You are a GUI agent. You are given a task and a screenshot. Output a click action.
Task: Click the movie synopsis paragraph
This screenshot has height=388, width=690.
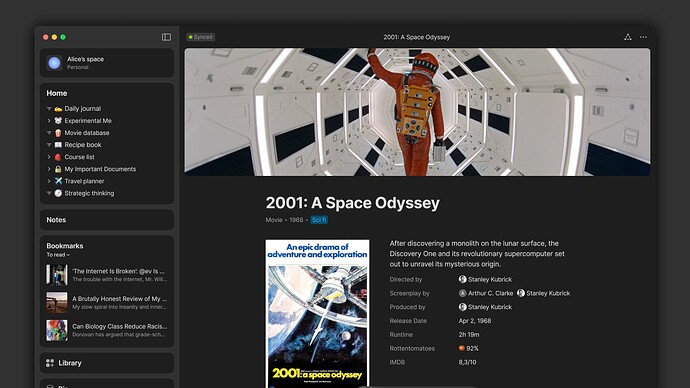click(x=477, y=253)
